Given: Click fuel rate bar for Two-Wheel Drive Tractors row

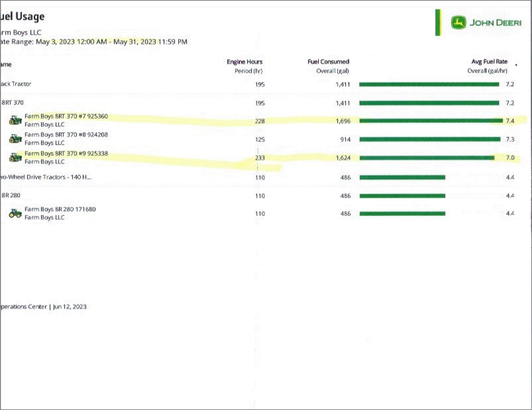Looking at the screenshot, I should (402, 178).
